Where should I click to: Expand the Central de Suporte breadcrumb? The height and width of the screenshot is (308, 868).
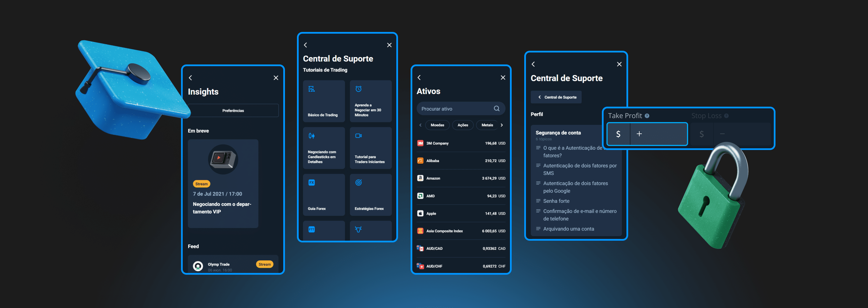click(556, 97)
